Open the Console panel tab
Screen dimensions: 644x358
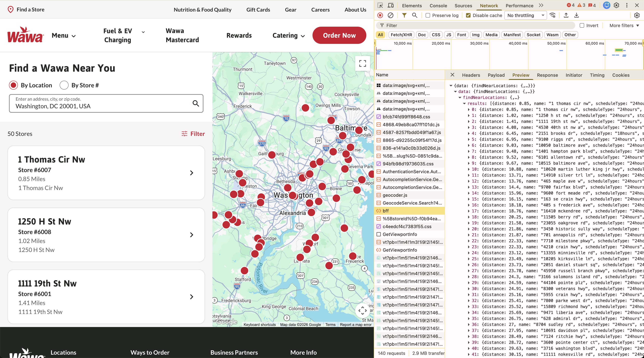tap(438, 6)
